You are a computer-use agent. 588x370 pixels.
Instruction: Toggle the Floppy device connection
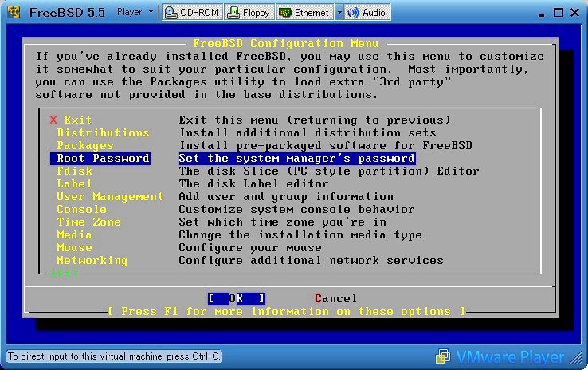click(x=249, y=12)
